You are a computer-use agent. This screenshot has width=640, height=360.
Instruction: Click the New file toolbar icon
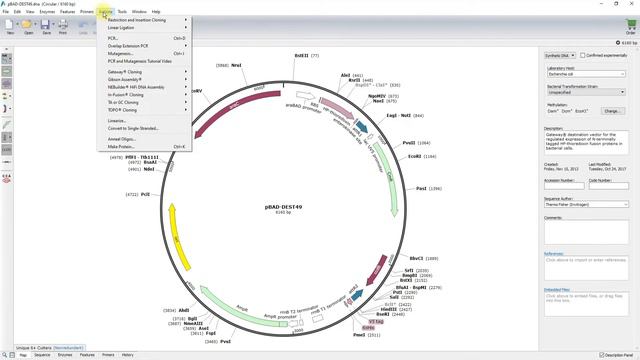(9, 25)
